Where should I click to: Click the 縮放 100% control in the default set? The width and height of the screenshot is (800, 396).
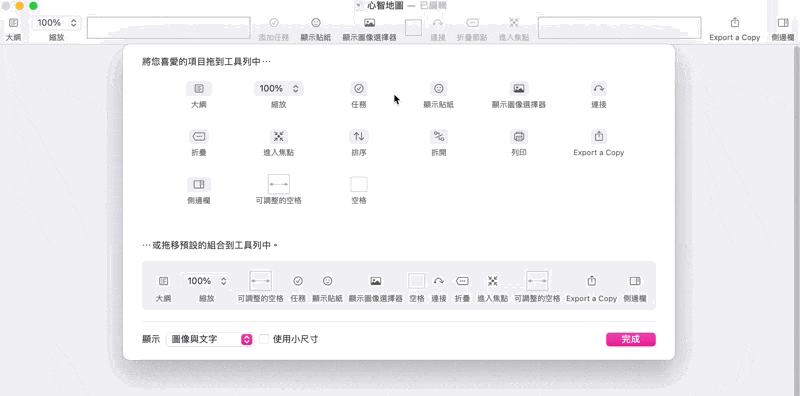pyautogui.click(x=207, y=281)
